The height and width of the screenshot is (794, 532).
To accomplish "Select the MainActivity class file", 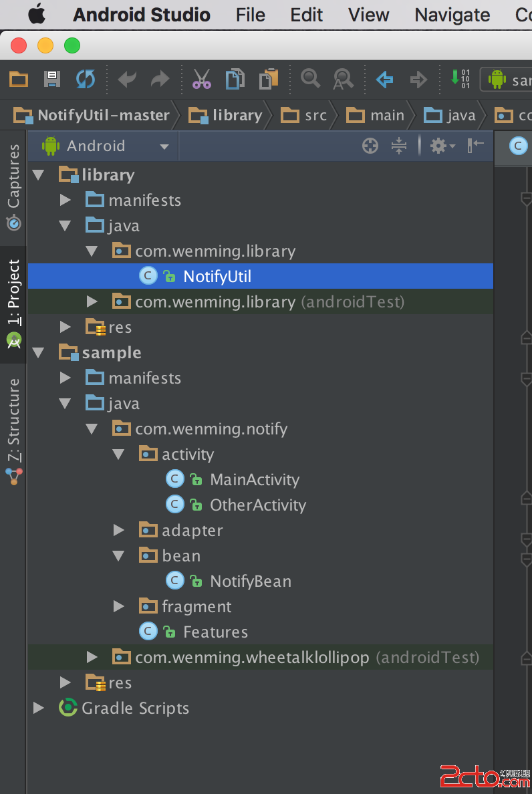I will 254,480.
